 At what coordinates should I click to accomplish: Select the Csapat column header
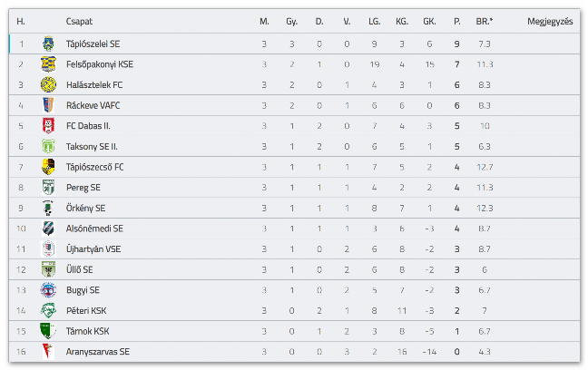79,22
